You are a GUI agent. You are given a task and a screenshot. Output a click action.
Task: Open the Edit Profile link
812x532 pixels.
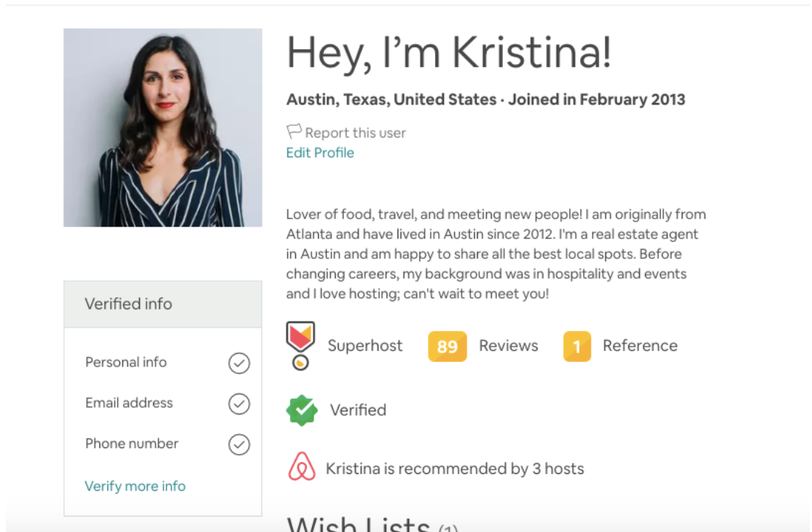pos(320,152)
